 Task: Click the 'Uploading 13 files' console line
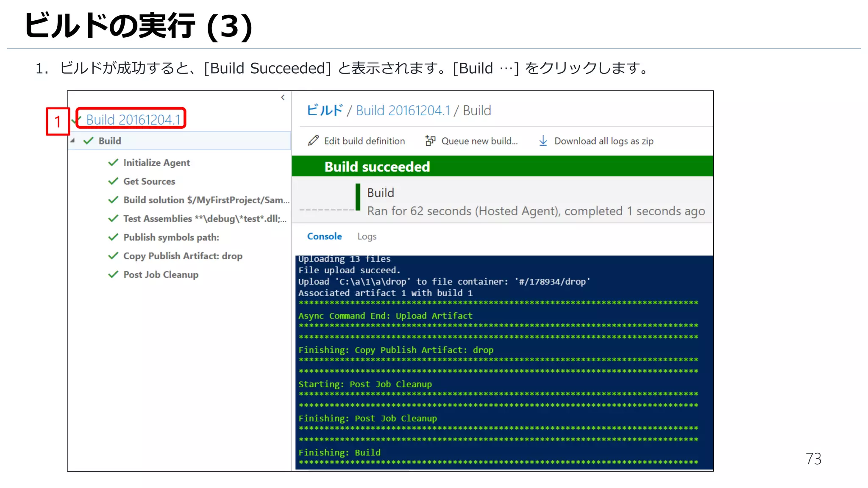click(x=344, y=259)
